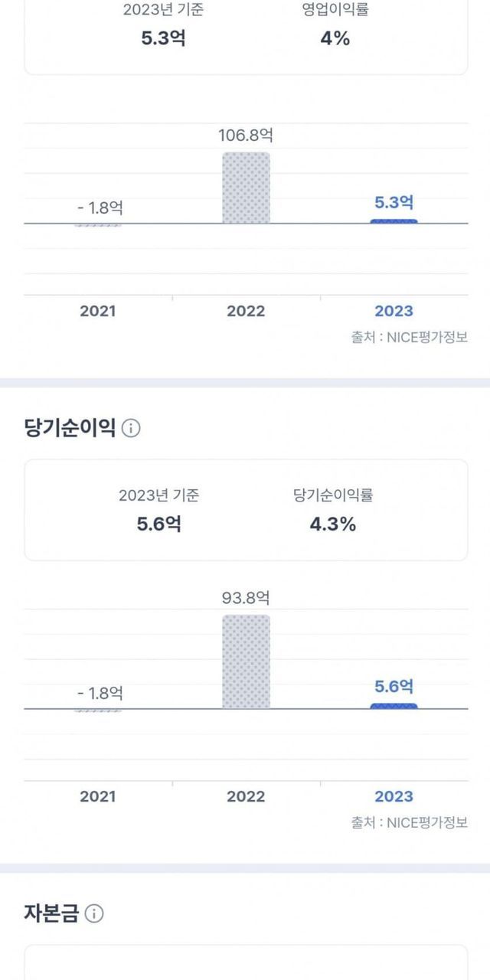Select the 2023 label under the 5.6억 chart
Image resolution: width=490 pixels, height=980 pixels.
click(x=394, y=796)
